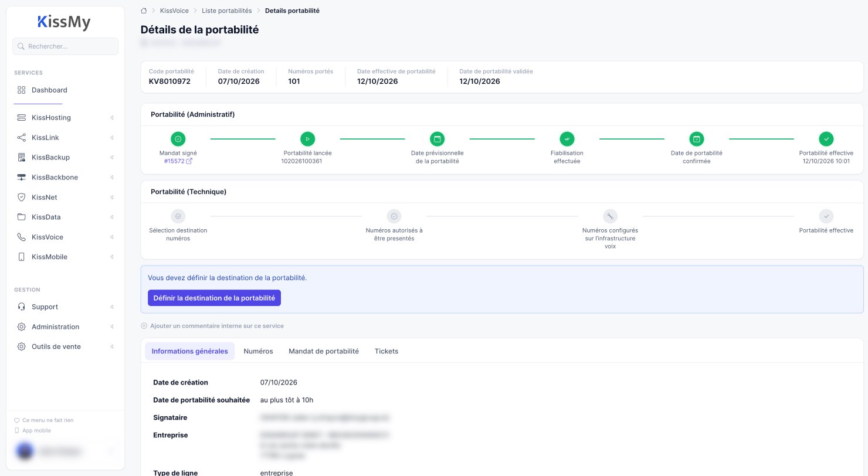This screenshot has width=868, height=476.
Task: Click technical Portabilité effective step icon
Action: (826, 216)
